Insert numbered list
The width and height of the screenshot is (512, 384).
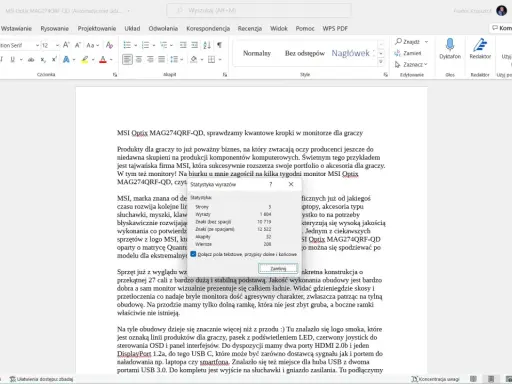tap(145, 45)
